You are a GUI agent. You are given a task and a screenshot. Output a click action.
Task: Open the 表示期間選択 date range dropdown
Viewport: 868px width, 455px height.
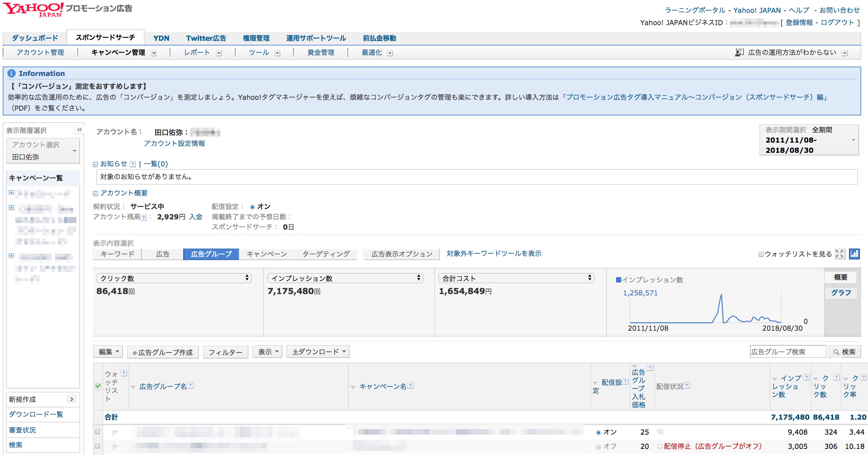point(809,140)
